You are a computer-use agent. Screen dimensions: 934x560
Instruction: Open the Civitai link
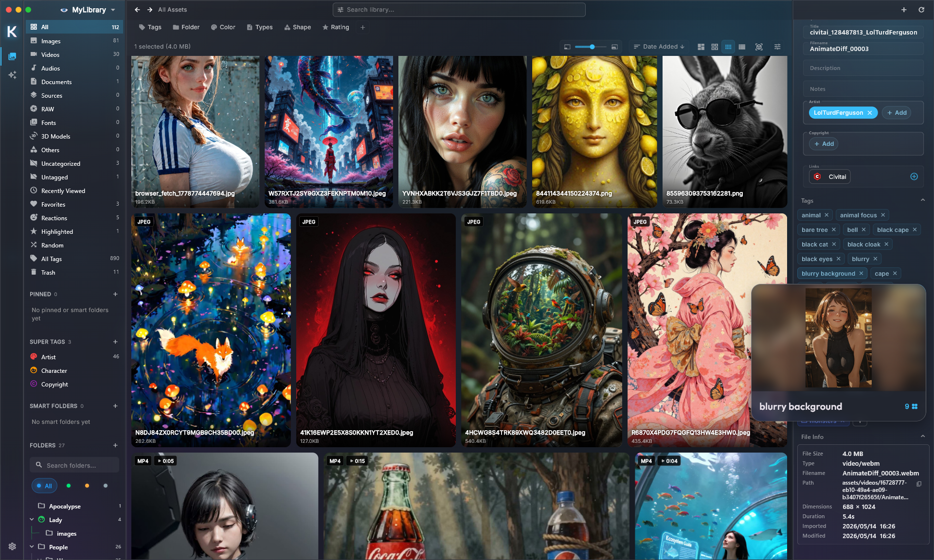[830, 176]
